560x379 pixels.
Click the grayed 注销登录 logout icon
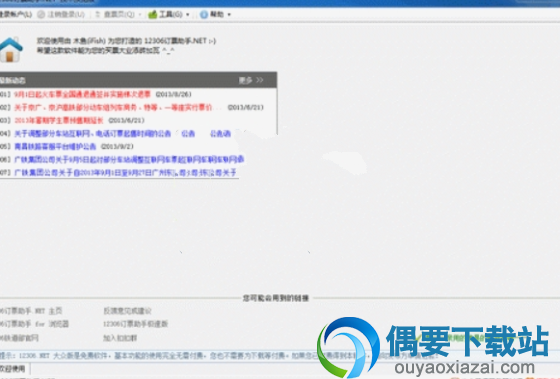[41, 15]
